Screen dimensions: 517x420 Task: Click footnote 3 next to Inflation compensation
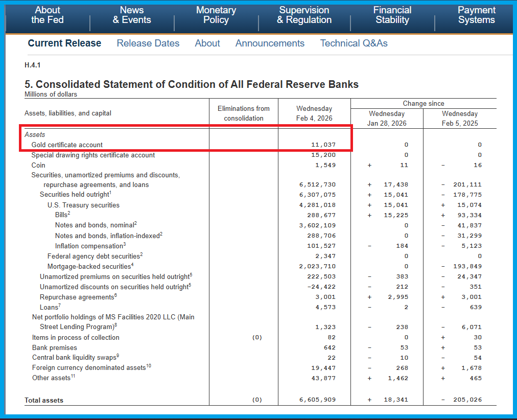point(124,244)
